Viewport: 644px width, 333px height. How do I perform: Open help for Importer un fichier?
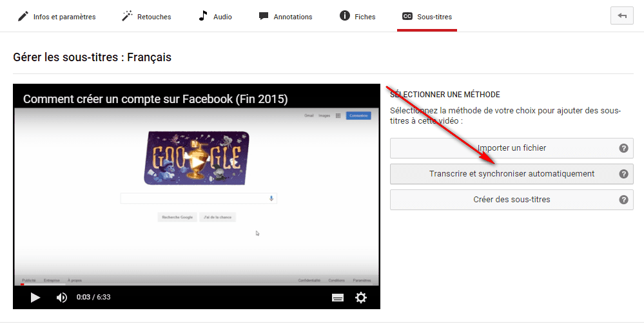[623, 148]
